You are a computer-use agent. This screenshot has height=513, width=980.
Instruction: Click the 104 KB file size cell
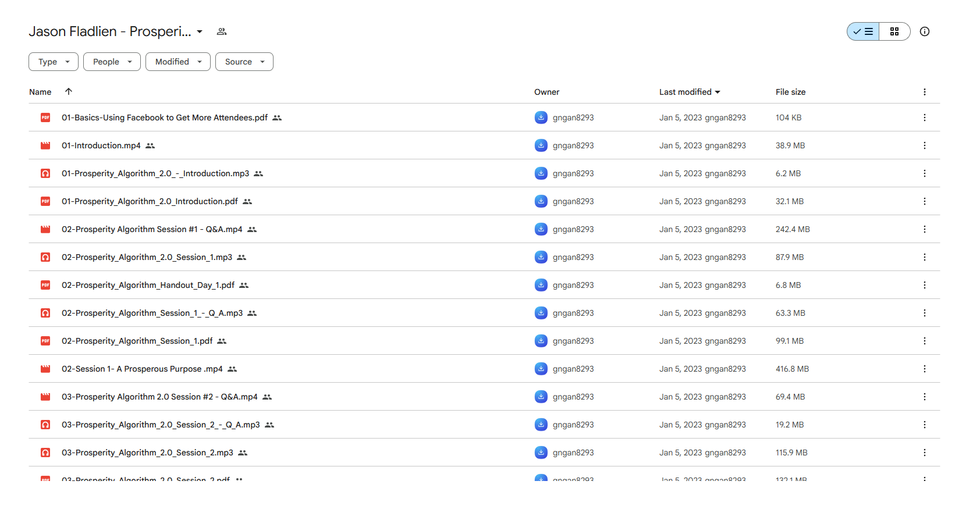point(789,117)
